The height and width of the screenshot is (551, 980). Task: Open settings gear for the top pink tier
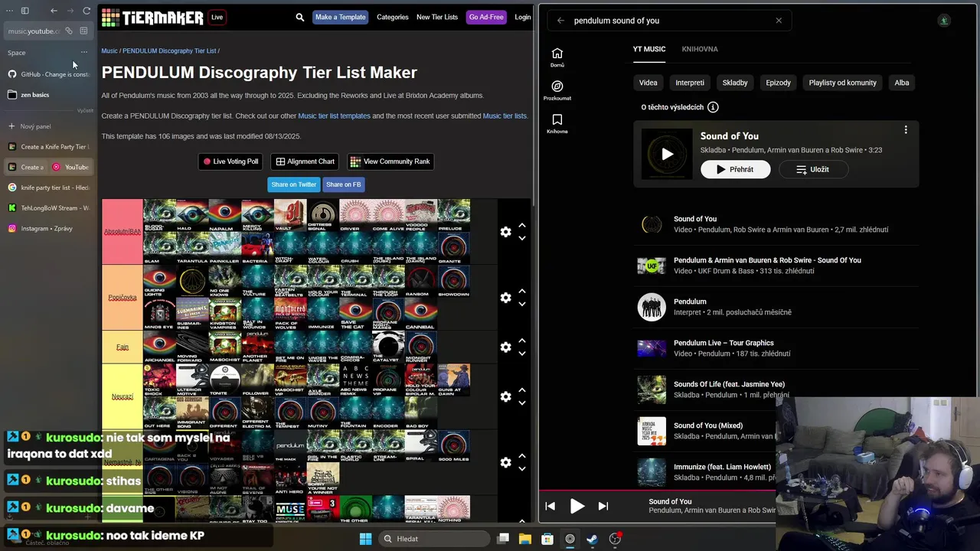(505, 232)
